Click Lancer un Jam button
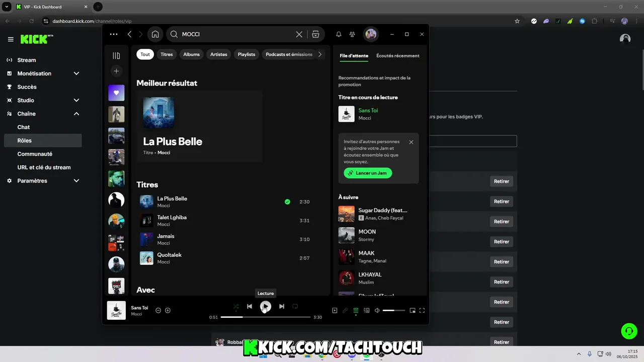This screenshot has width=644, height=362. pyautogui.click(x=368, y=173)
